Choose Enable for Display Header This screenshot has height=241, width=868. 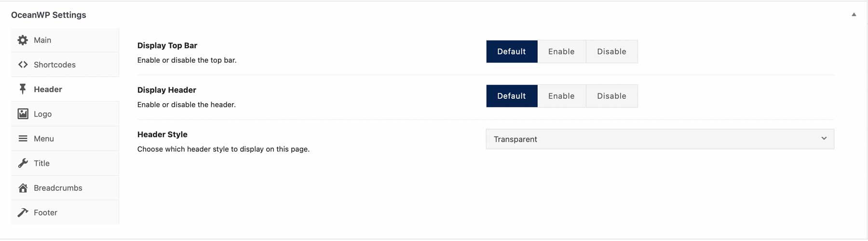coord(561,96)
